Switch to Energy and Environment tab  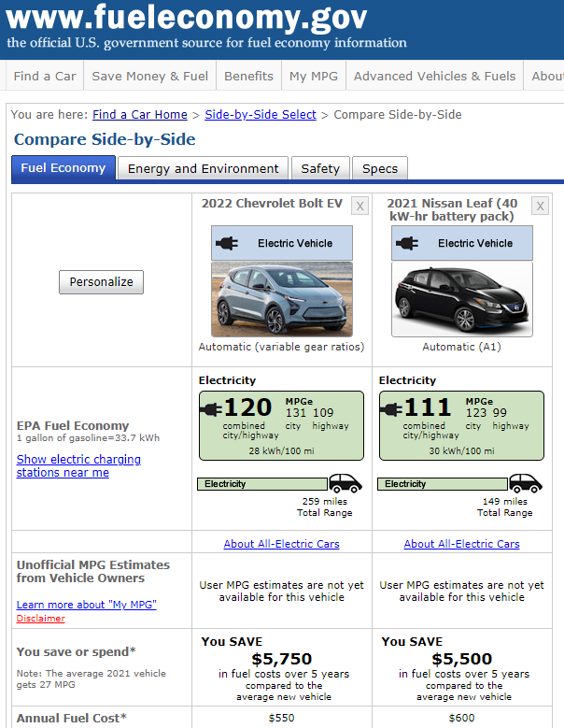[204, 168]
